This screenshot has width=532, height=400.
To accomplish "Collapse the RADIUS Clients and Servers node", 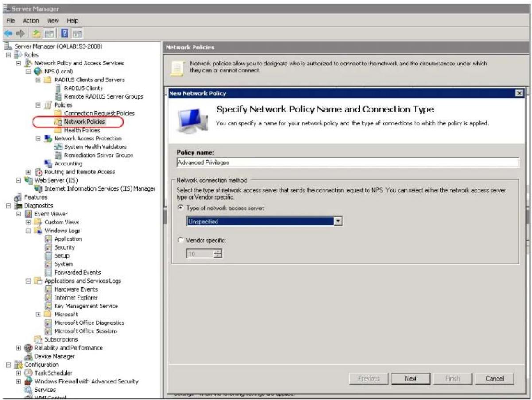I will [39, 80].
